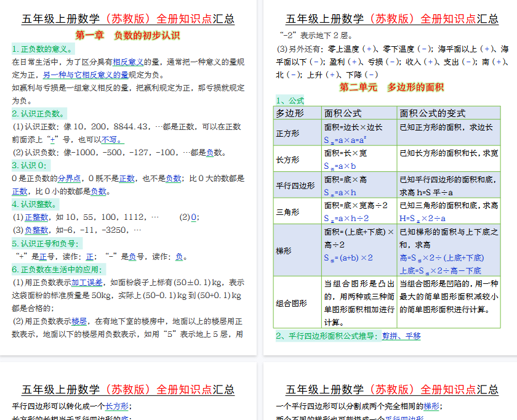517x420 pixels.
Task: Click the chapter heading "第一章 负数的初步认识"
Action: click(x=127, y=36)
